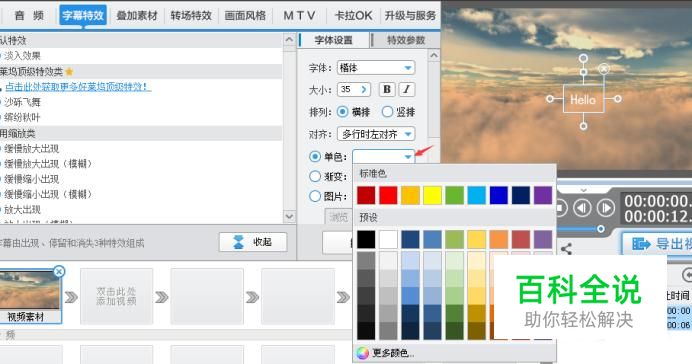The image size is (692, 364).
Task: Select the 缓慢放大出现 effect
Action: pos(31,148)
